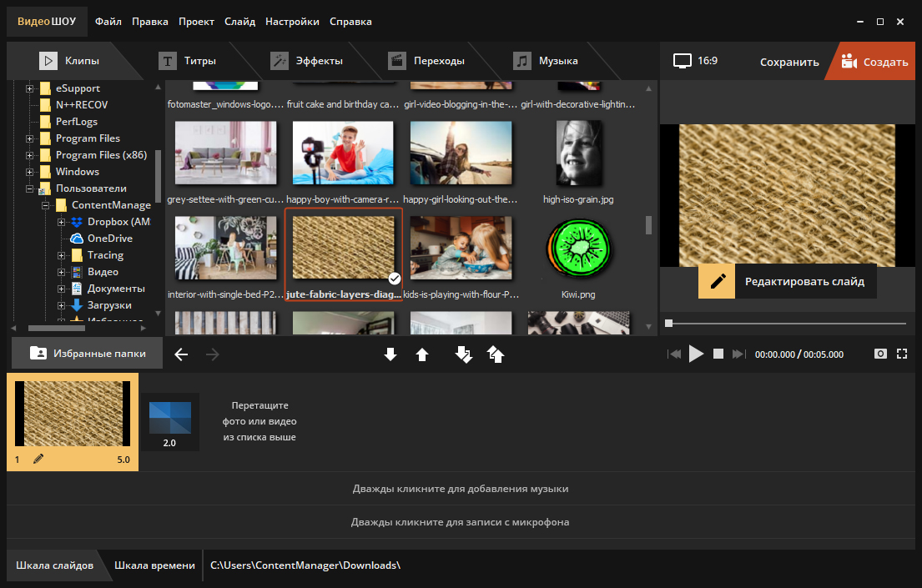Click the Создать button
The image size is (922, 588).
874,61
